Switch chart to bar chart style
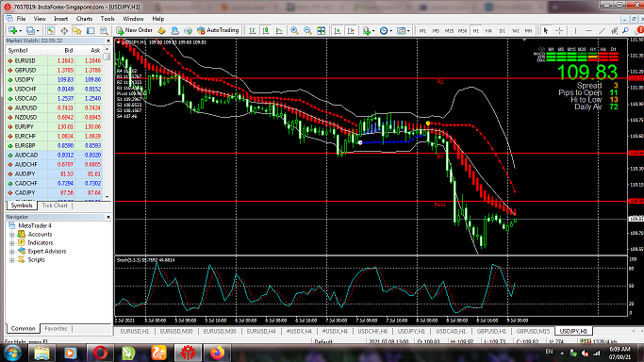 tap(253, 31)
